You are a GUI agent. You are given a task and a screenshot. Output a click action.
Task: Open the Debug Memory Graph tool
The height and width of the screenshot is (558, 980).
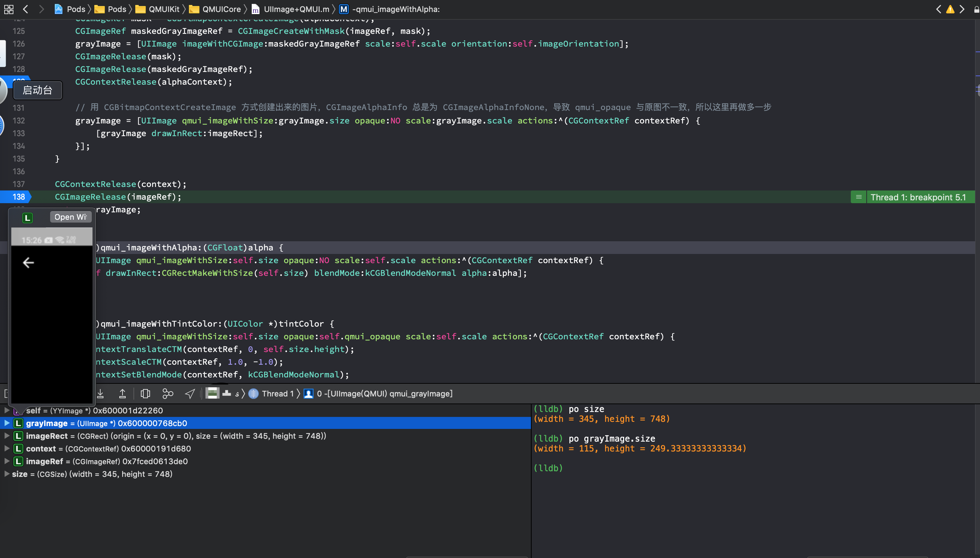[168, 394]
